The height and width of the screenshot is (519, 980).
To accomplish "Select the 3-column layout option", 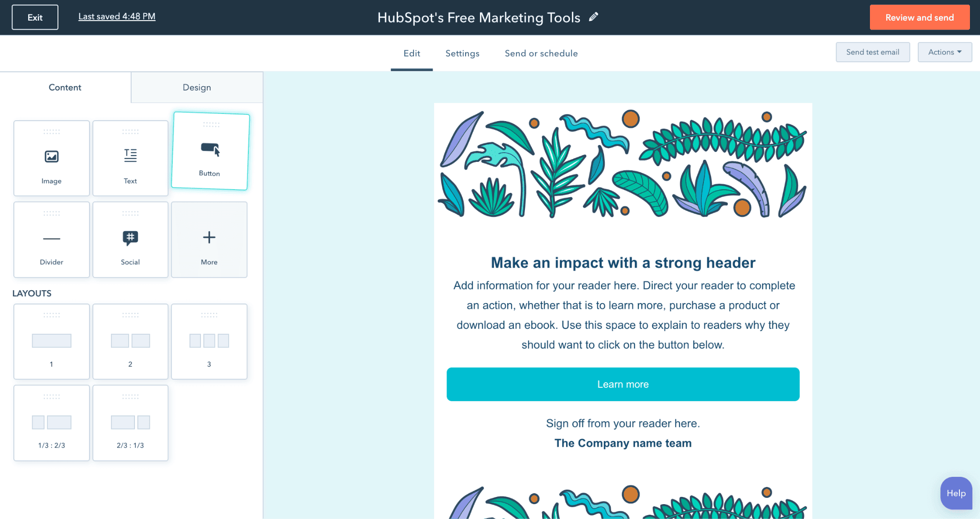I will (209, 342).
